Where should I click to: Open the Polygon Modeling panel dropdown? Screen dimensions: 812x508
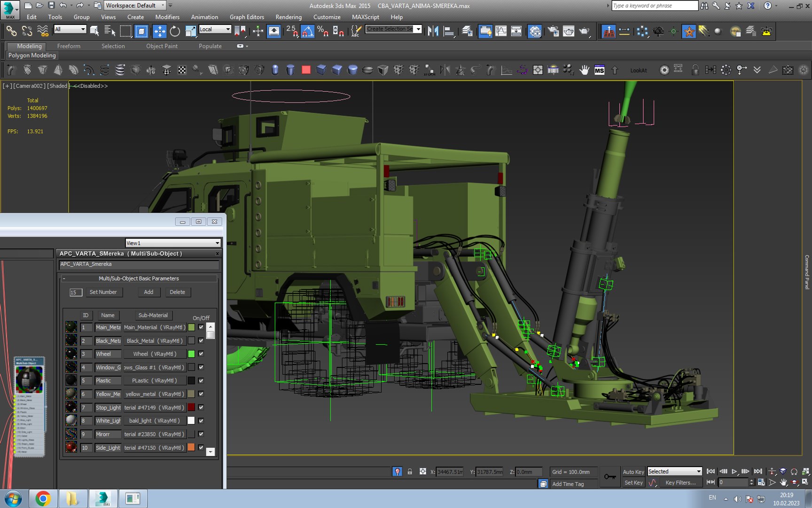coord(32,56)
